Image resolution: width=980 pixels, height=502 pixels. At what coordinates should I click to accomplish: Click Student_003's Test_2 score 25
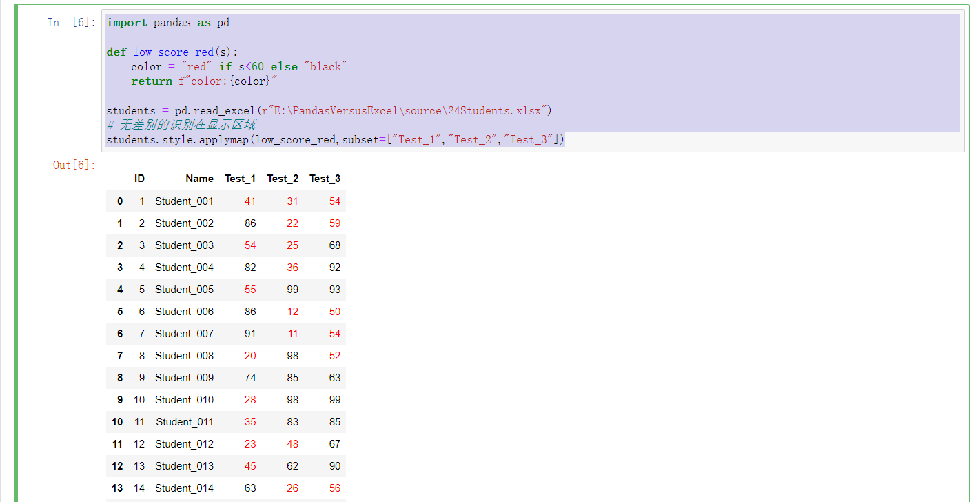pyautogui.click(x=293, y=245)
